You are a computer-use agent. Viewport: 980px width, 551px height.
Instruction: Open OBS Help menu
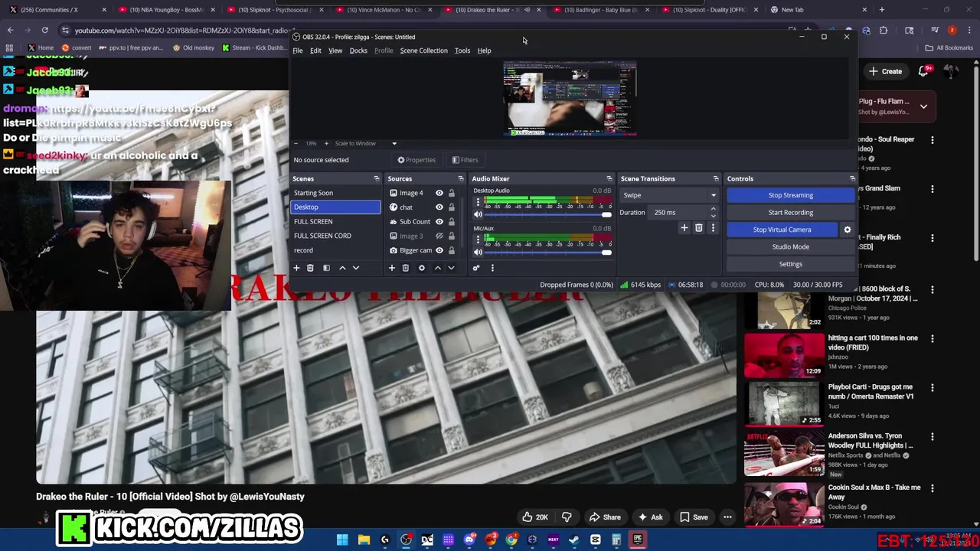pos(484,51)
